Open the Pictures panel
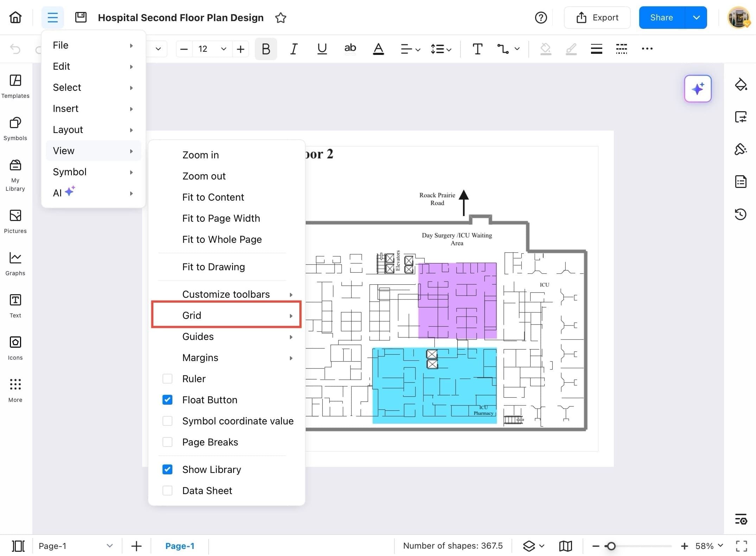The width and height of the screenshot is (756, 556). pos(15,221)
